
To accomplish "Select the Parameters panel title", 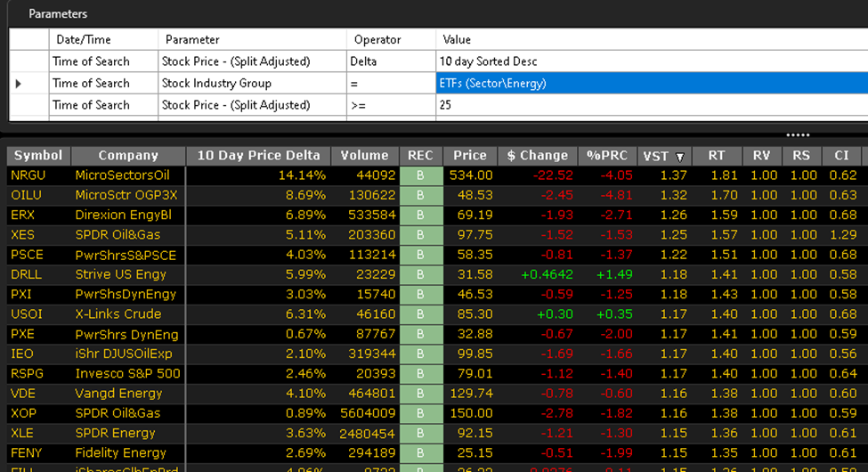I will click(x=58, y=14).
